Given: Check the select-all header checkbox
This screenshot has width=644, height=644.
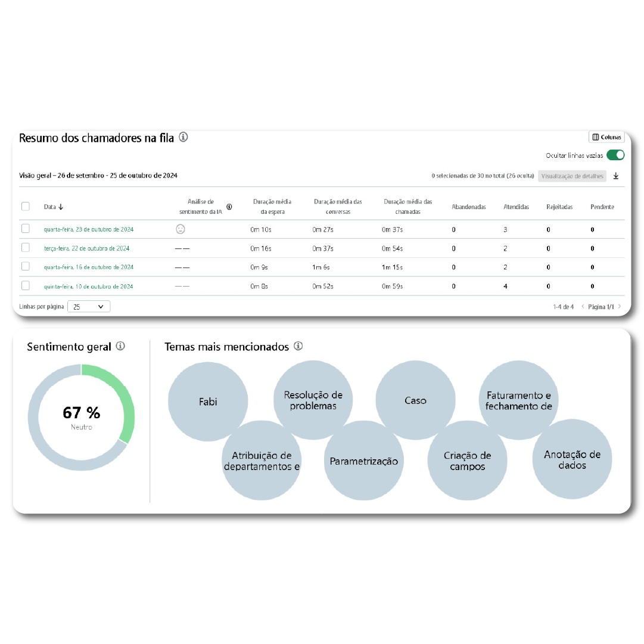Looking at the screenshot, I should [26, 206].
